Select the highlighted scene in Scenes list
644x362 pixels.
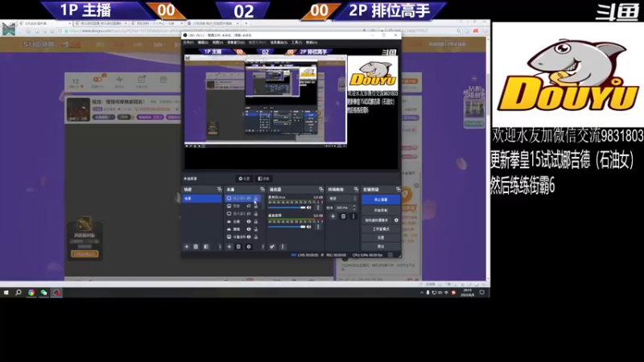202,199
